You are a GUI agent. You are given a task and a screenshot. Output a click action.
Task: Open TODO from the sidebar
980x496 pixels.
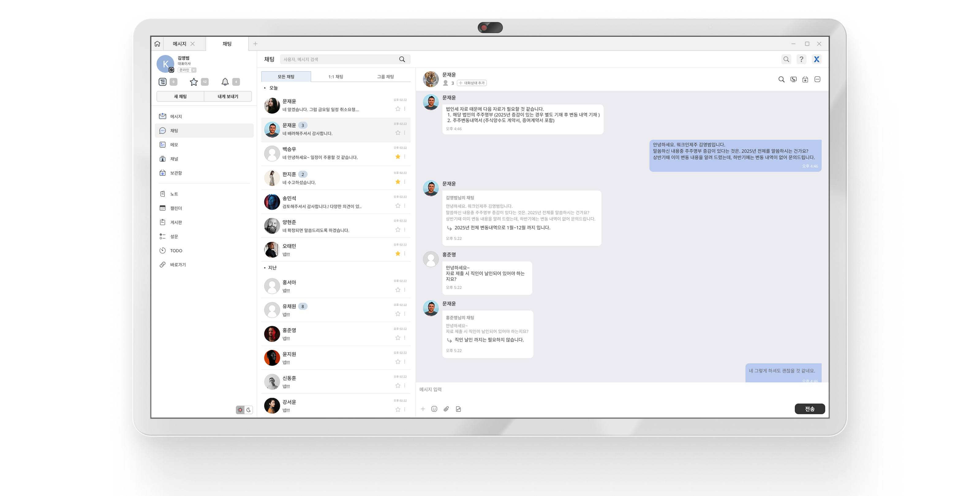pyautogui.click(x=176, y=250)
